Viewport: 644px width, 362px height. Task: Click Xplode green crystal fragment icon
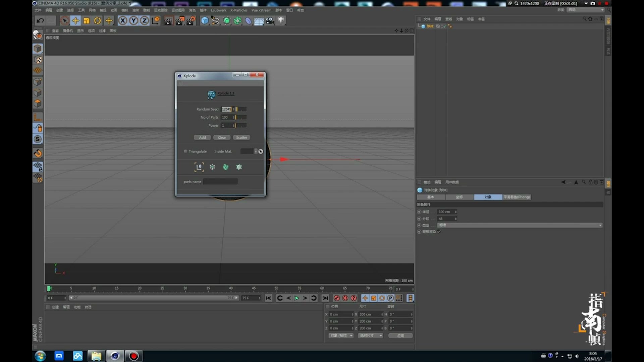[226, 167]
